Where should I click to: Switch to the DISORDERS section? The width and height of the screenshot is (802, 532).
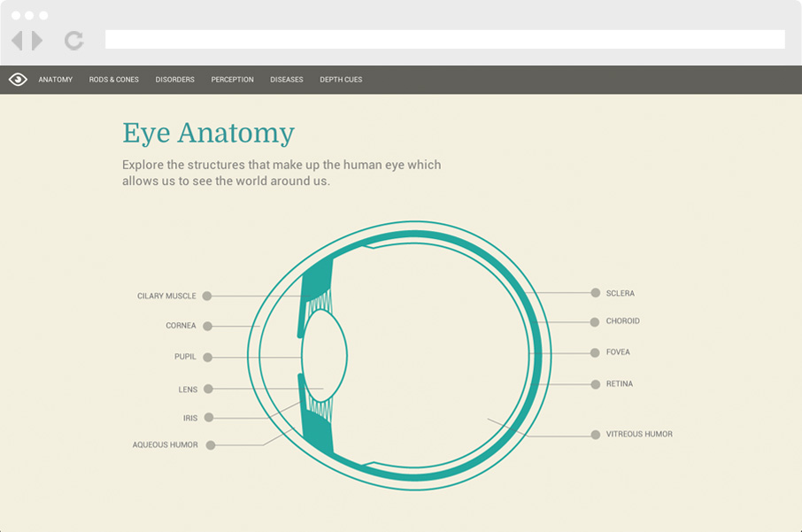[x=174, y=79]
